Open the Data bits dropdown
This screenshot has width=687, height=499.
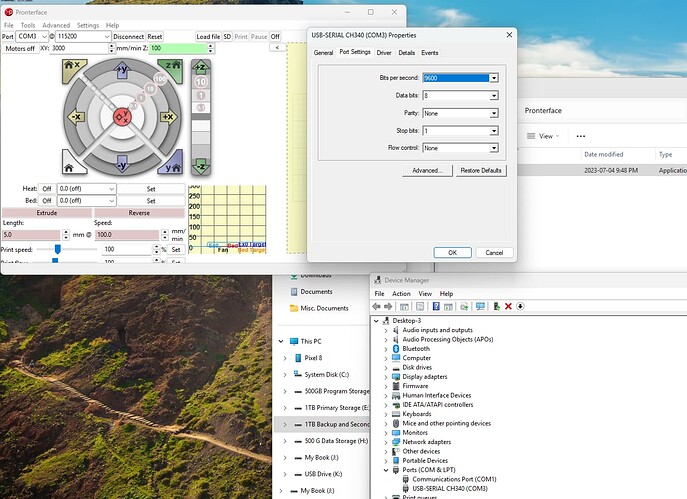pyautogui.click(x=494, y=96)
